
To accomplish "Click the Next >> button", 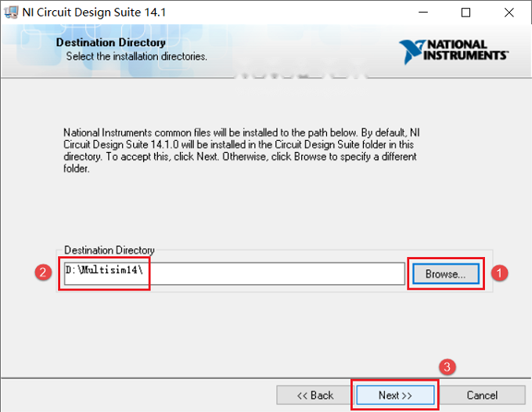I will [395, 395].
